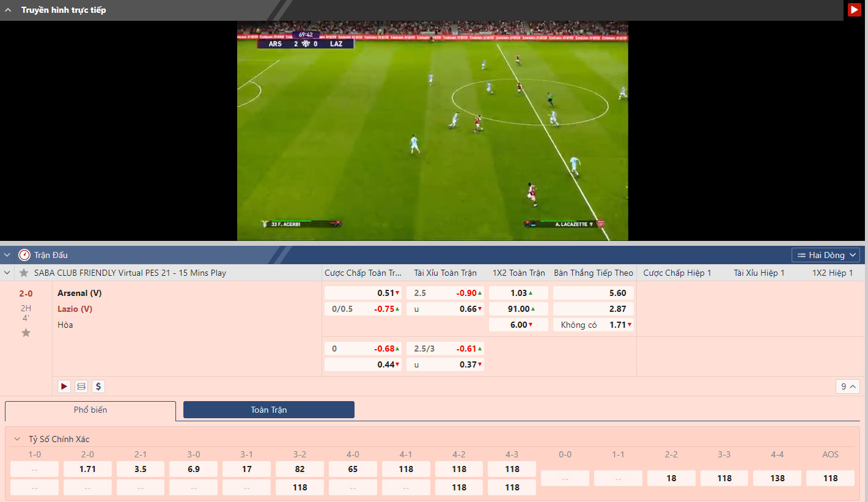
Task: Switch to the Phổ biến tab
Action: click(x=90, y=410)
